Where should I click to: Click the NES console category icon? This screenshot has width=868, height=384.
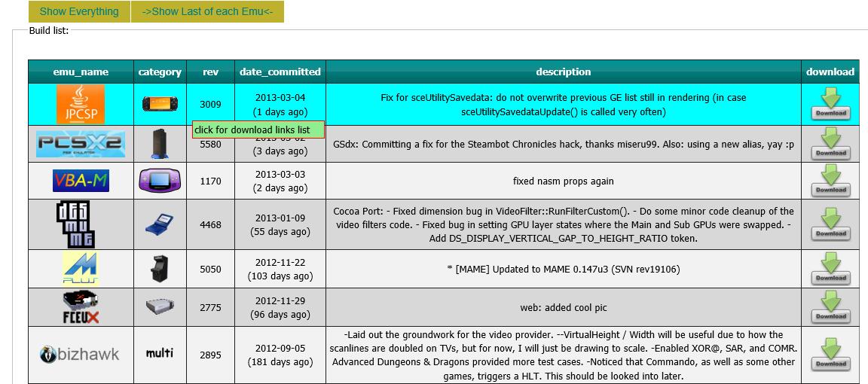(160, 306)
